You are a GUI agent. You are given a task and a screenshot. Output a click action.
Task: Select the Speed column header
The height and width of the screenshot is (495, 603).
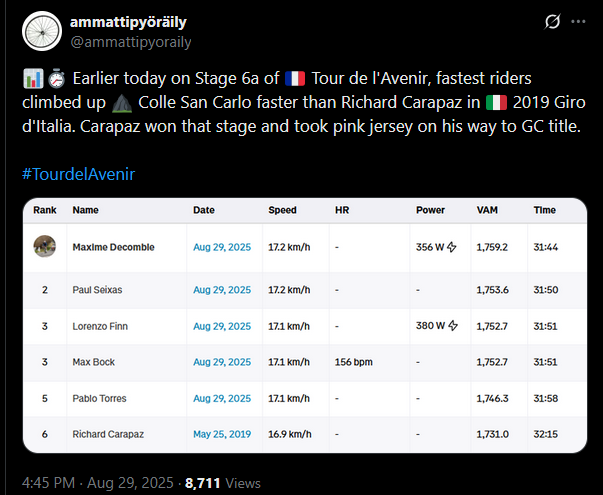[282, 210]
